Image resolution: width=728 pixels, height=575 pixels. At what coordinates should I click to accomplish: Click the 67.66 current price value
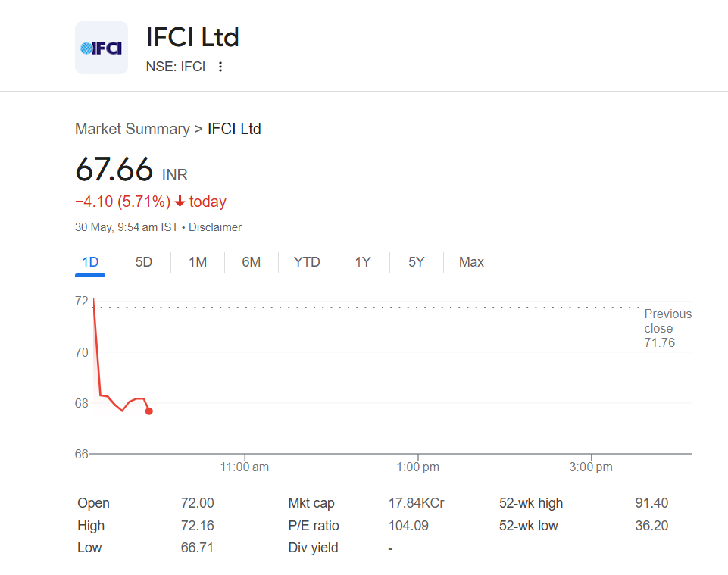pos(114,170)
